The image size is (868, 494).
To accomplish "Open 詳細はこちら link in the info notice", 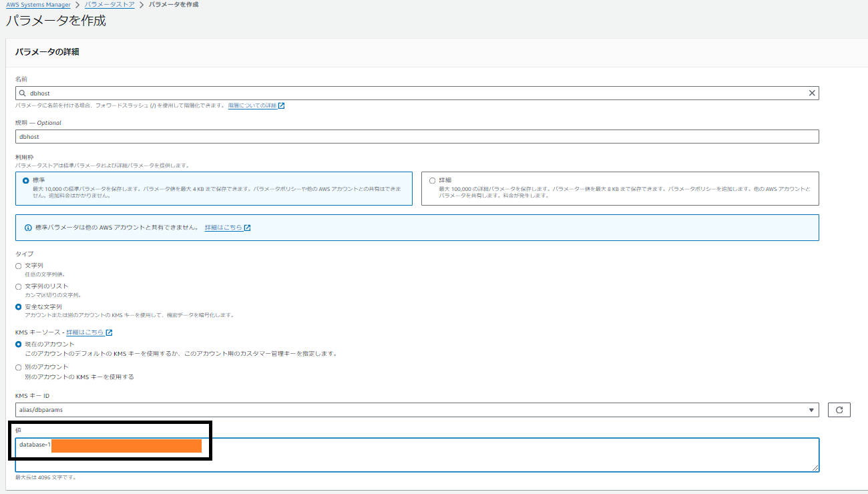I will coord(223,228).
